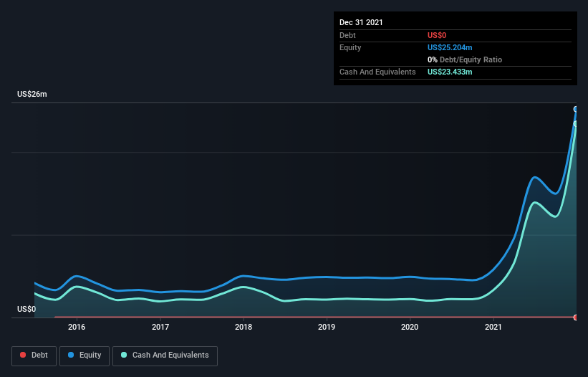Click the US$23.433m cash value in tooltip
Image resolution: width=588 pixels, height=377 pixels.
tap(450, 72)
